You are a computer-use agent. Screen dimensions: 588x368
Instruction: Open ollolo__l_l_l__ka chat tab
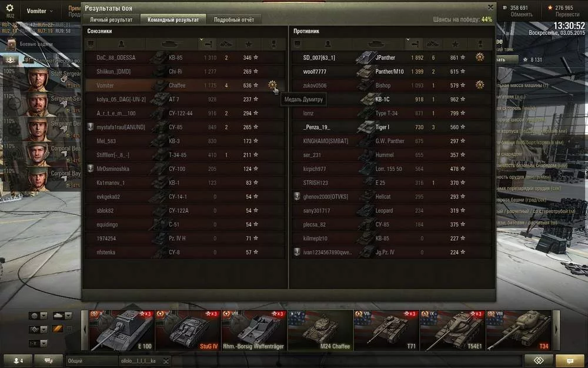[x=141, y=361]
